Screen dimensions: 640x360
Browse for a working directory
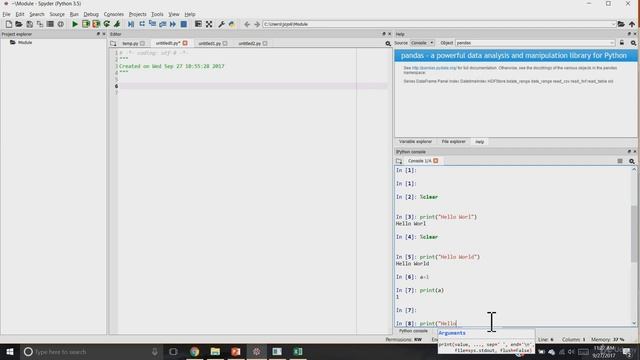621,24
